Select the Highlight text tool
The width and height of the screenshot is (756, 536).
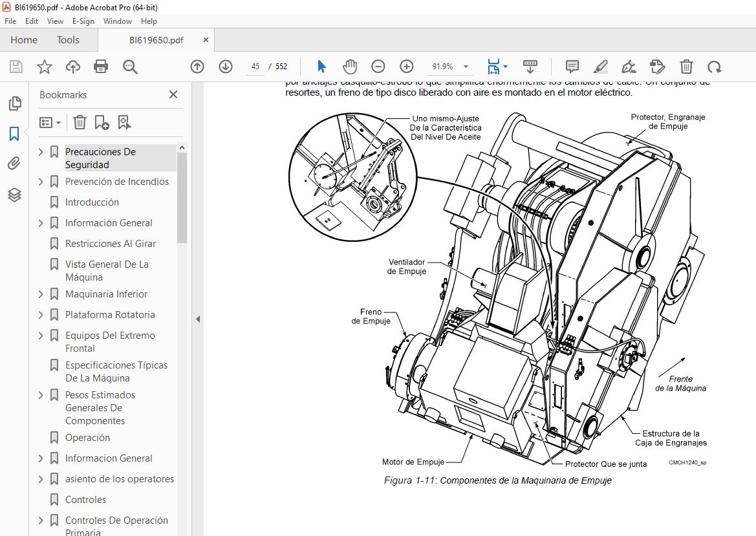click(600, 67)
